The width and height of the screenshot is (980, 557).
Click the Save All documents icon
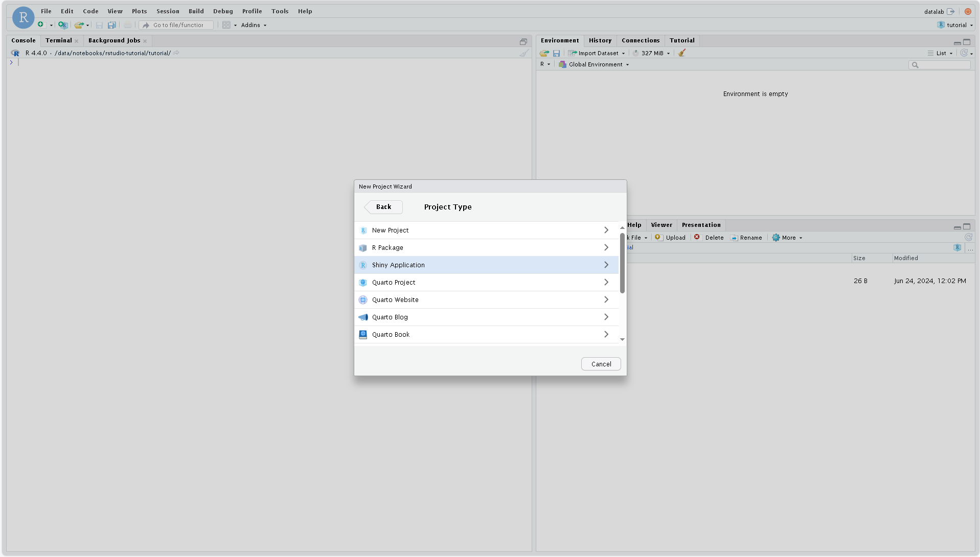pos(112,25)
